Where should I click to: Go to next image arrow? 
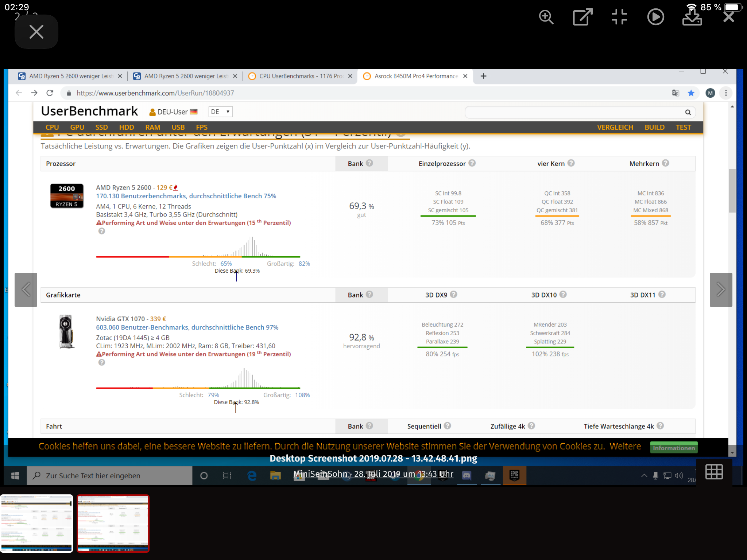pos(721,289)
